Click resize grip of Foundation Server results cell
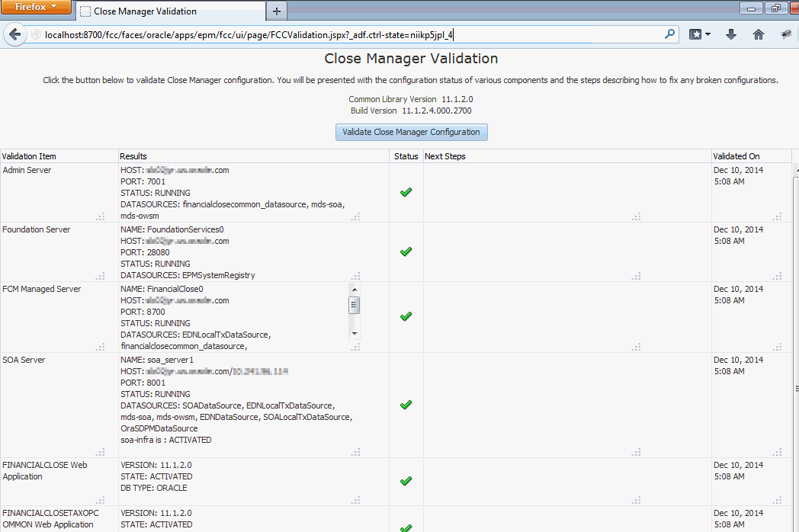This screenshot has width=799, height=532. pos(356,276)
